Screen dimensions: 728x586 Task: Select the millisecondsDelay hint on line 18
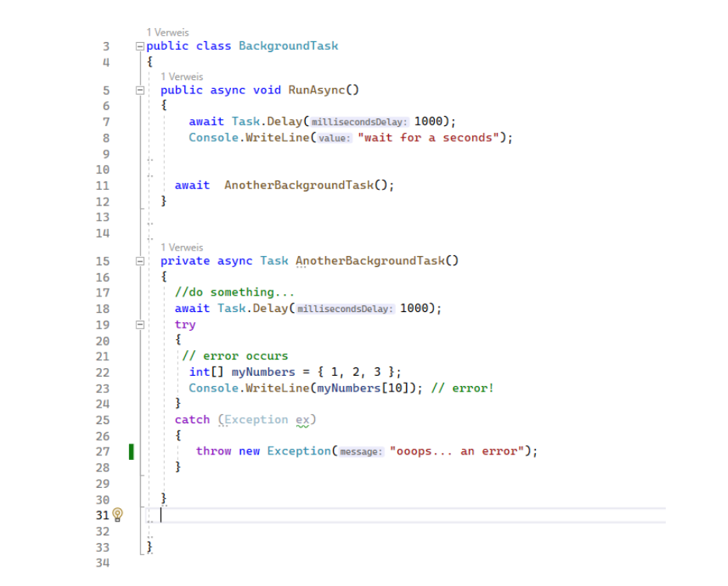pyautogui.click(x=345, y=309)
